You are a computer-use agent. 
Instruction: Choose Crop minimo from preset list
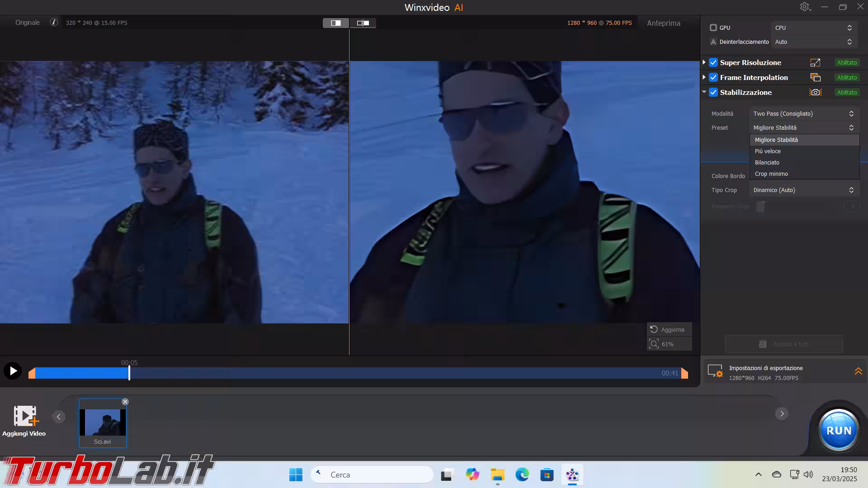[771, 174]
